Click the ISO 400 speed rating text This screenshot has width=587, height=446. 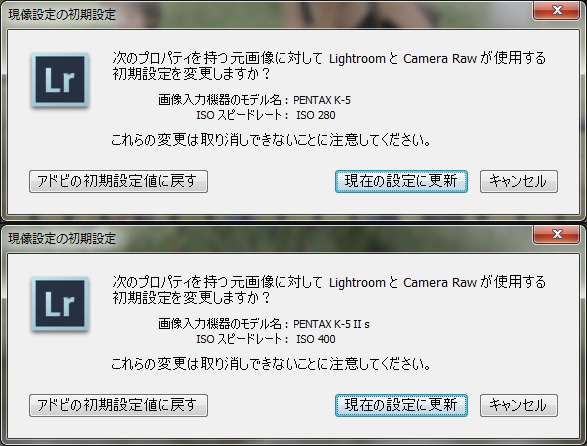coord(316,339)
